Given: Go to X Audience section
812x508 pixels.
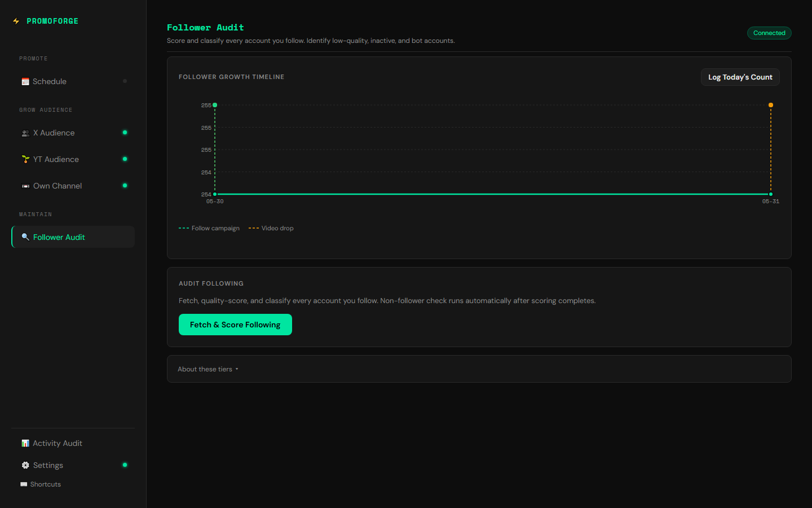Looking at the screenshot, I should click(73, 133).
